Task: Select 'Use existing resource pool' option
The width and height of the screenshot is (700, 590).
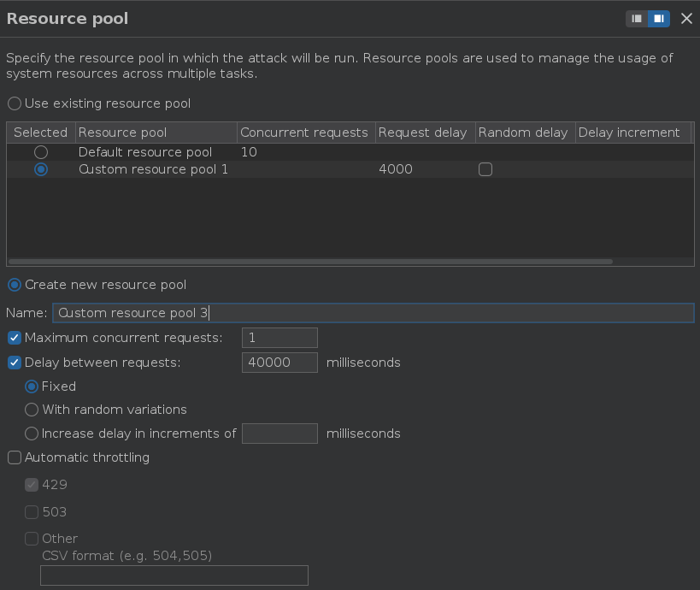Action: click(15, 103)
